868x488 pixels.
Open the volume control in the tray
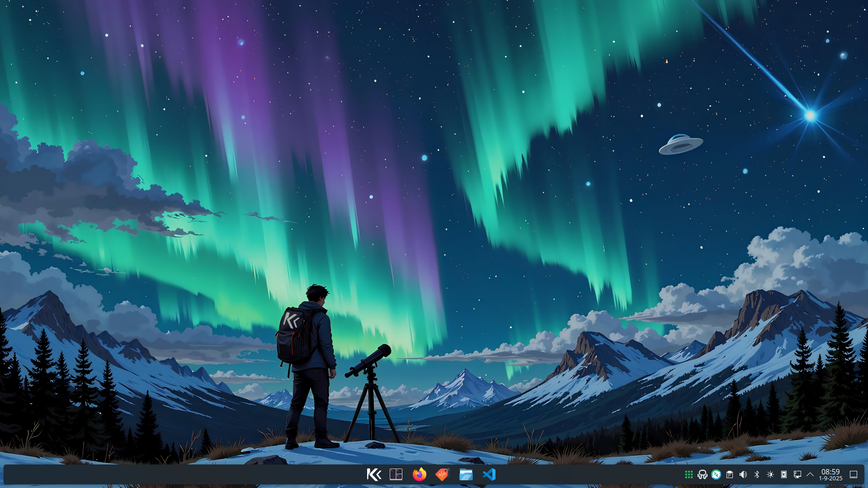click(743, 474)
